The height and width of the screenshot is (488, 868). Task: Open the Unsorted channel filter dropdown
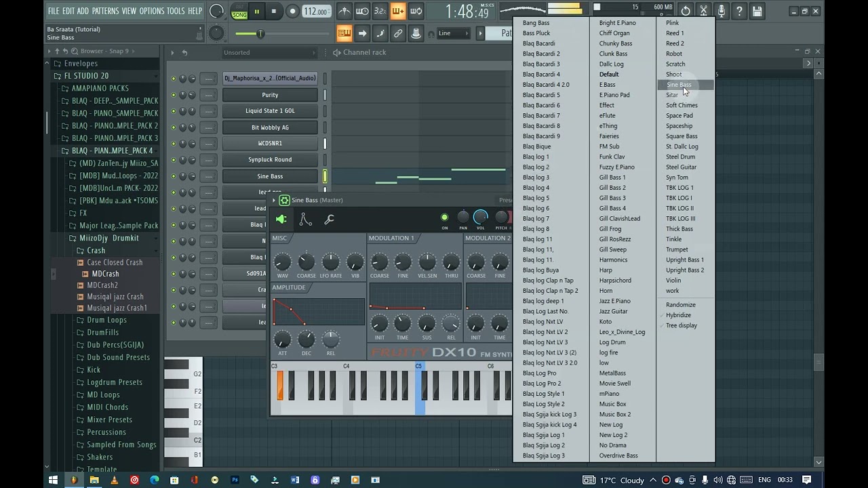(270, 52)
